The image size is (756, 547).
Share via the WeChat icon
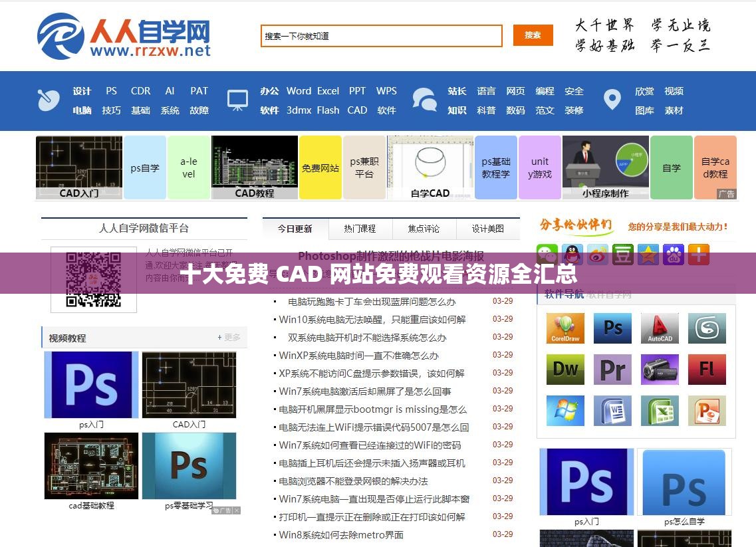(x=547, y=255)
